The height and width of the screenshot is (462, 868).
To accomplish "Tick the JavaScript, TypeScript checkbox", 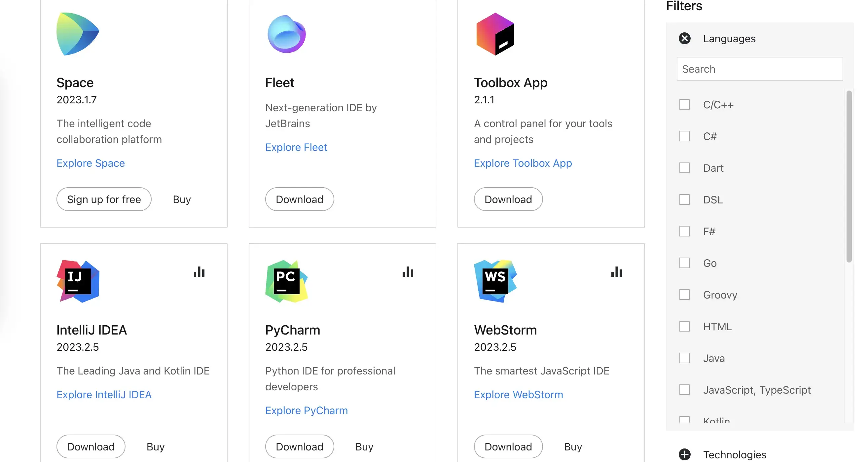I will pyautogui.click(x=684, y=390).
